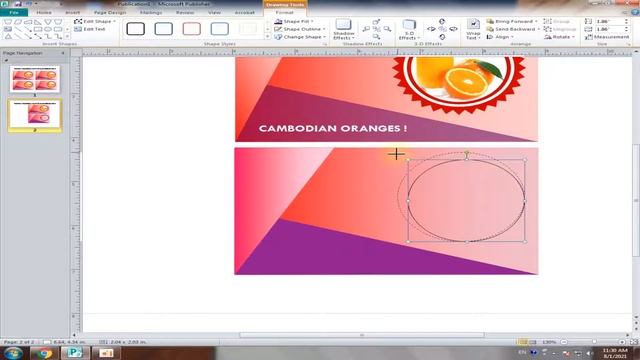Tilt 3-D effect up
640x360 pixels.
click(x=442, y=22)
